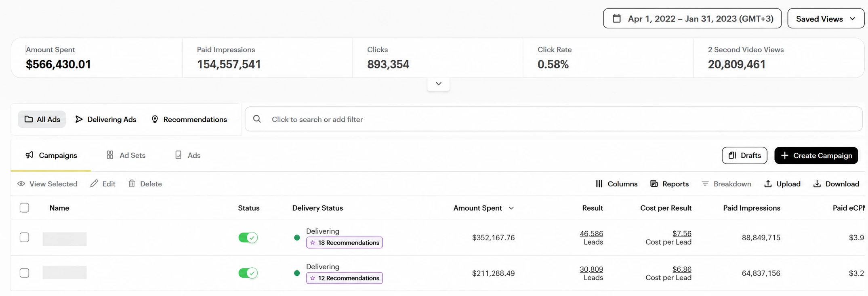Screen dimensions: 868x296
Task: Click the Amount Spent summary label
Action: tap(50, 49)
